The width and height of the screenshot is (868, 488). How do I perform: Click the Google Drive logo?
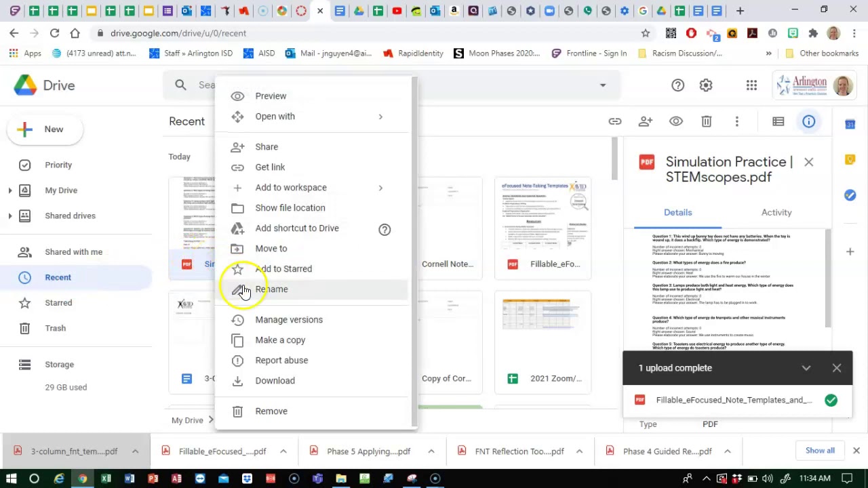click(45, 85)
